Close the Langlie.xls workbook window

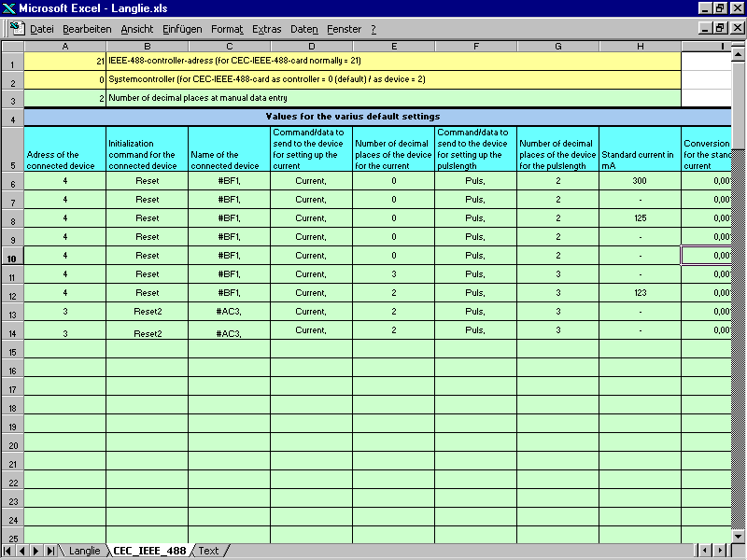(x=737, y=28)
